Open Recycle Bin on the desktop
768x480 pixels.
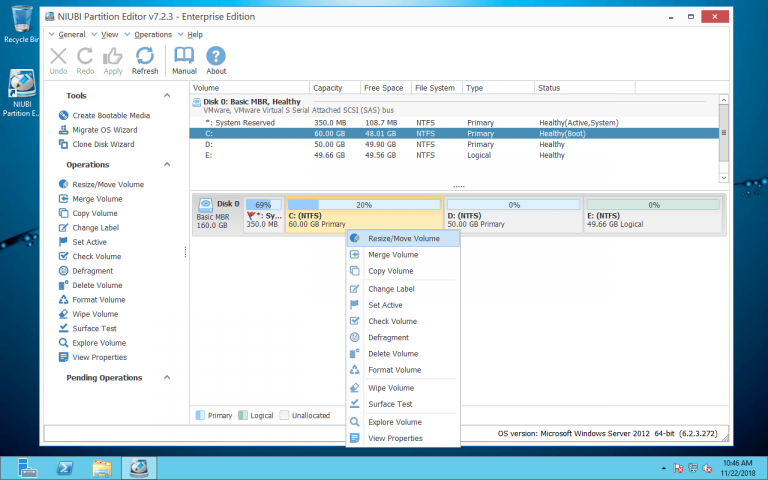[21, 24]
